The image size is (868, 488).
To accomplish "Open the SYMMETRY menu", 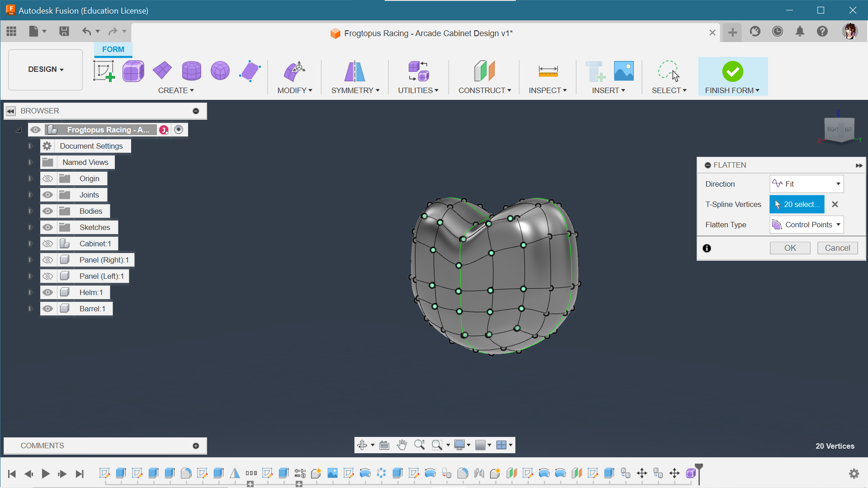I will [355, 90].
